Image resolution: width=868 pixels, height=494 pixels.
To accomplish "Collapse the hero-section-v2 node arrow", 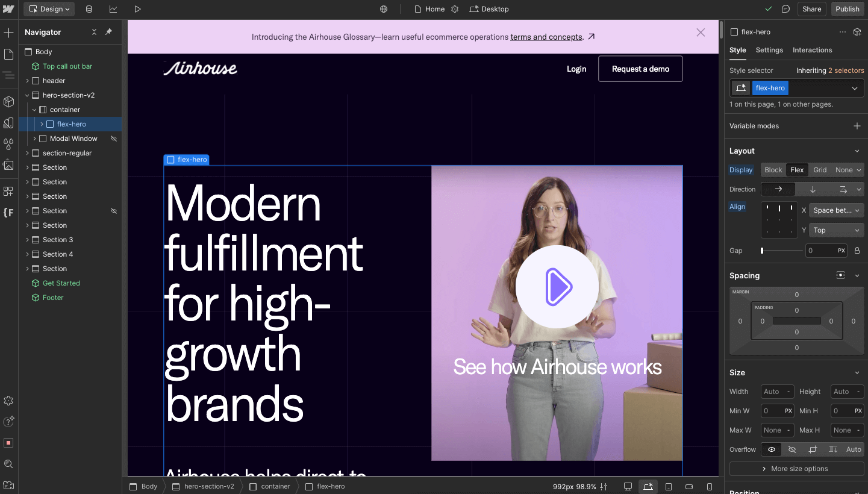I will (27, 95).
